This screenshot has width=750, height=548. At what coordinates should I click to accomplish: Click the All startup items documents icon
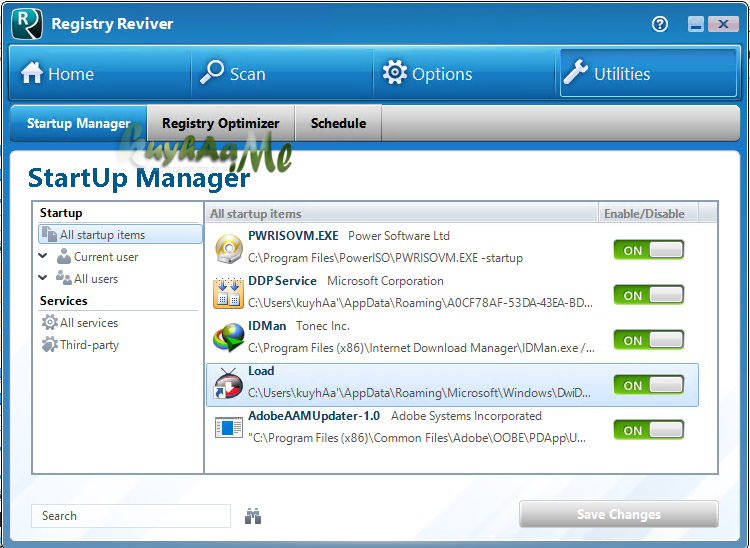(x=49, y=234)
